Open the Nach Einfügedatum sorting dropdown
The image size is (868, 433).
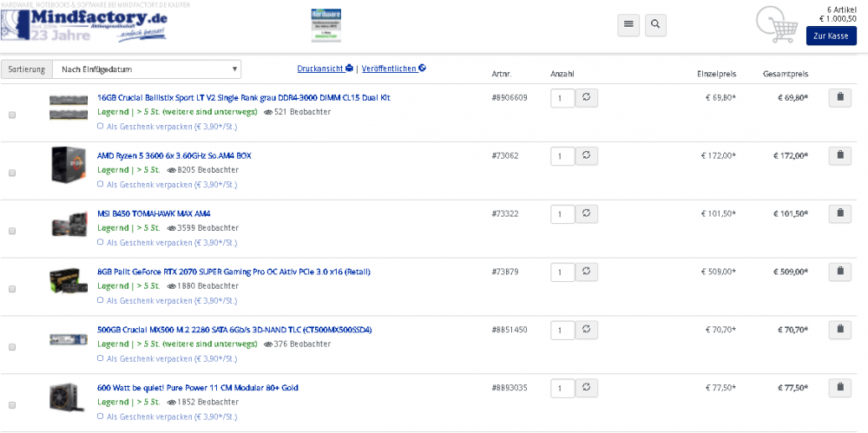point(147,69)
